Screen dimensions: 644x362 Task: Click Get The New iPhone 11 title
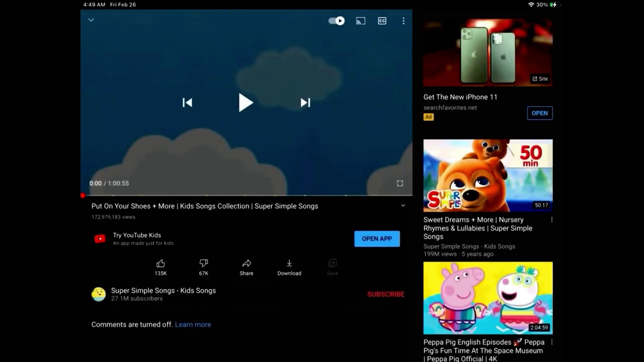(460, 97)
